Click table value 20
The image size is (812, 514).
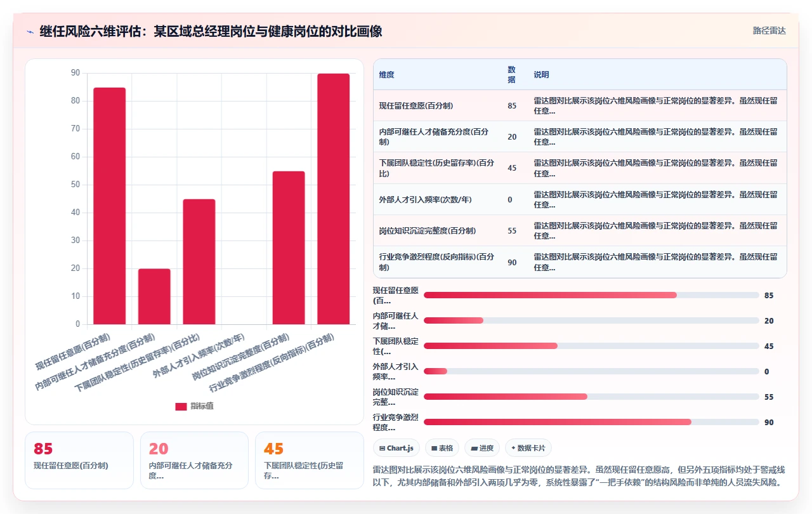click(x=512, y=137)
